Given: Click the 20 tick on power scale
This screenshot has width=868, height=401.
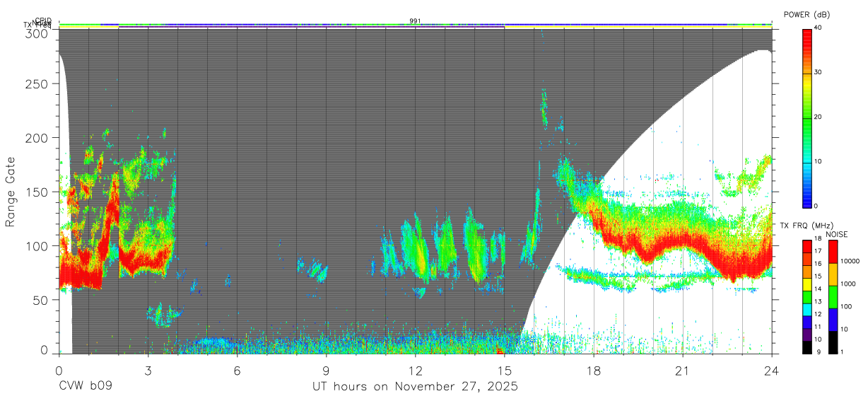Looking at the screenshot, I should pos(817,117).
